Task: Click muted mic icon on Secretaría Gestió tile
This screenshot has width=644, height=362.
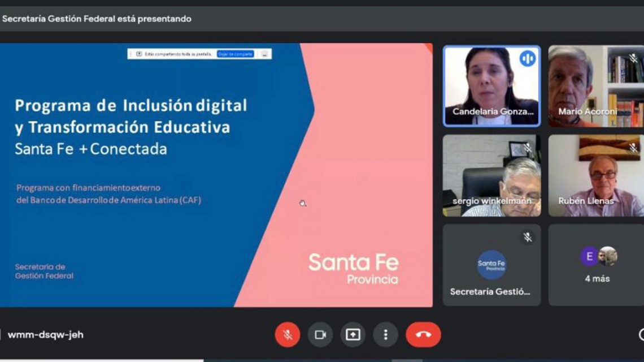Action: [528, 238]
